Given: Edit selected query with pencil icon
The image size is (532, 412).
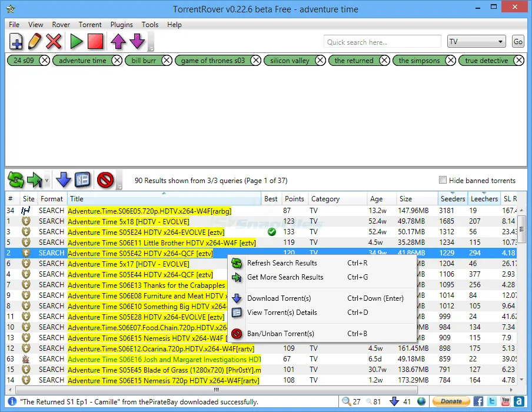Looking at the screenshot, I should click(35, 41).
